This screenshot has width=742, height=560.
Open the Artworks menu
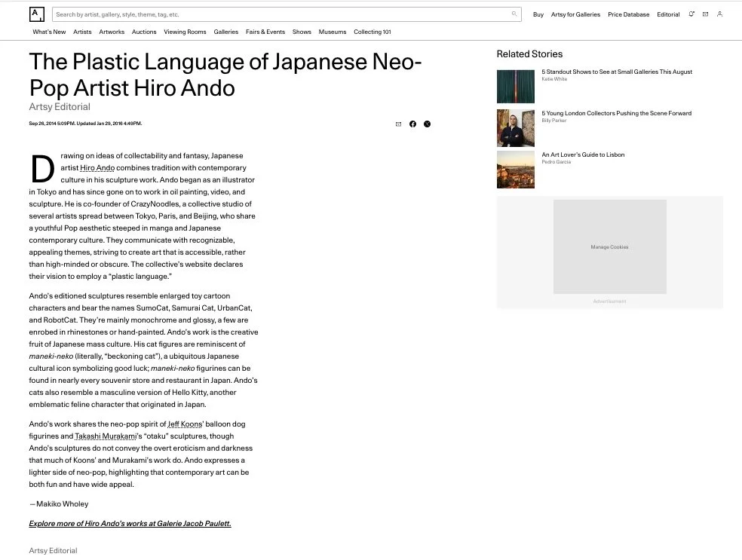[x=112, y=32]
